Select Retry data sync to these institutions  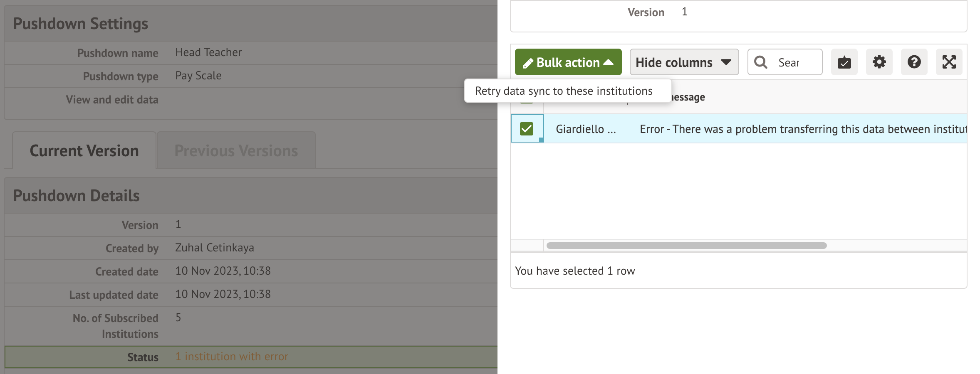(x=564, y=91)
